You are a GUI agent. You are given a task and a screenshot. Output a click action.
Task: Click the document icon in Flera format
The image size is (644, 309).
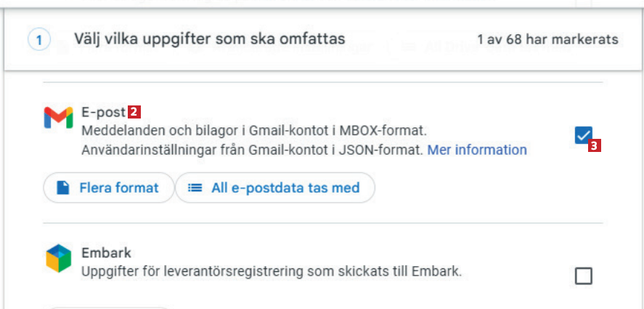(63, 188)
